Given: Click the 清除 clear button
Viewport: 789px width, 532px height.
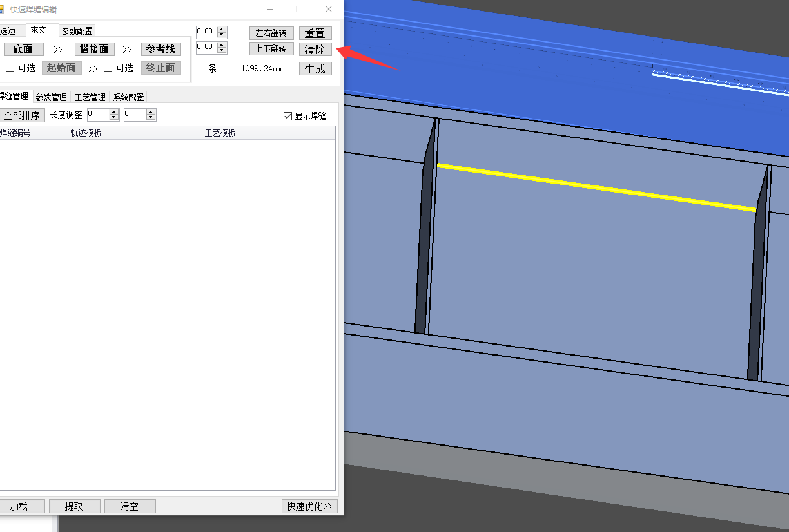Looking at the screenshot, I should [x=315, y=49].
